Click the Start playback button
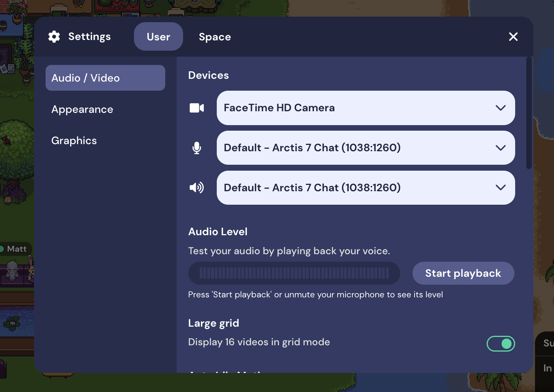Image resolution: width=554 pixels, height=392 pixels. coord(463,273)
